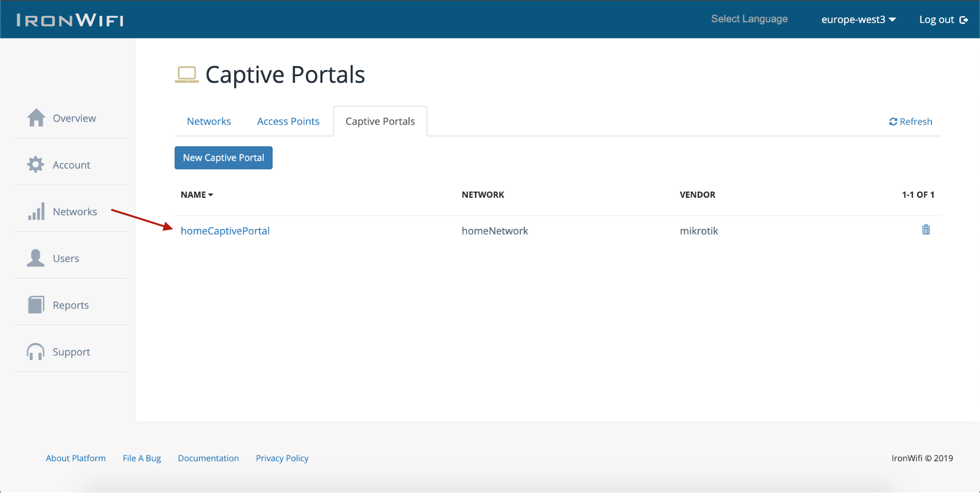Image resolution: width=980 pixels, height=493 pixels.
Task: Switch to the Networks tab
Action: tap(208, 121)
